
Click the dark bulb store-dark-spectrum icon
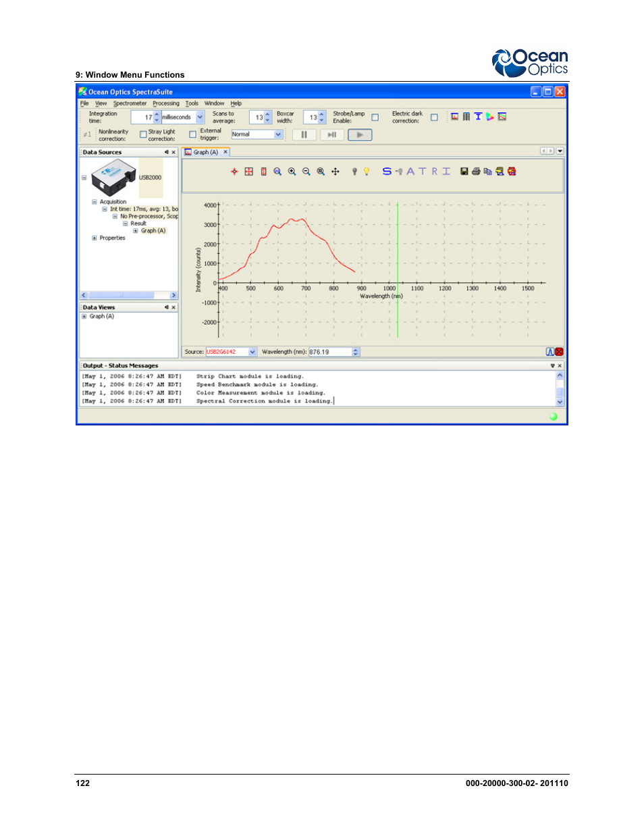(354, 172)
